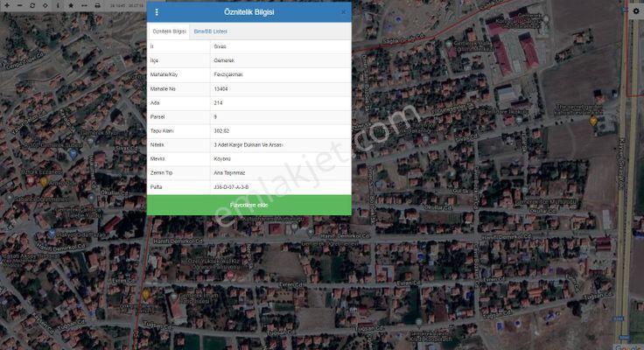Switch to the Bina/BB Listesi tab
Image resolution: width=644 pixels, height=350 pixels.
(209, 31)
